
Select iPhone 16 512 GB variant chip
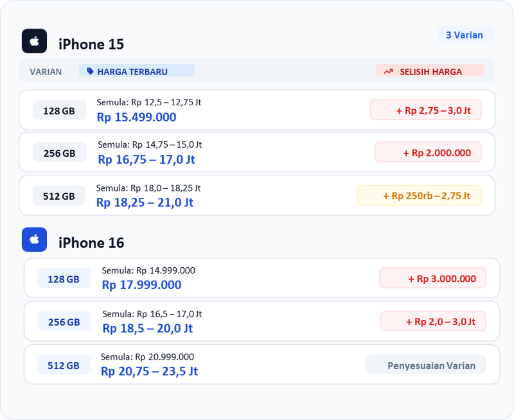click(64, 365)
